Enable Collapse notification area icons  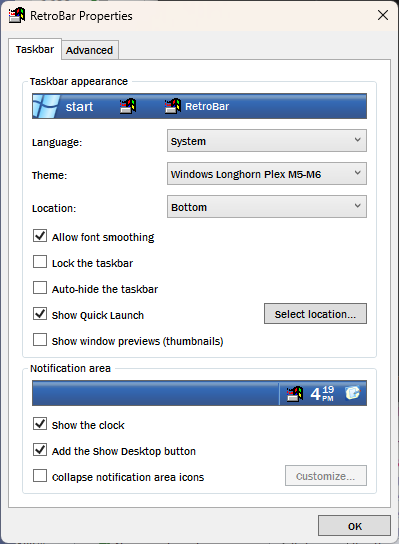[40, 476]
